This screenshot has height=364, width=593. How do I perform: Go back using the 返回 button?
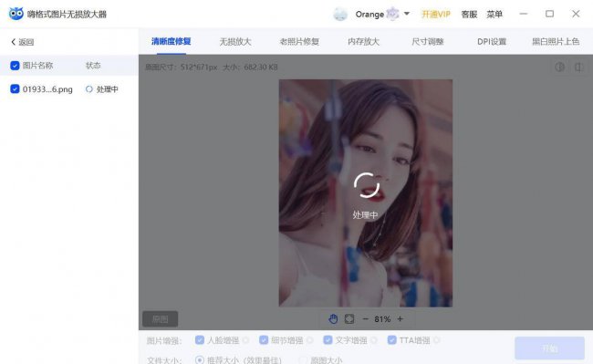tap(23, 42)
